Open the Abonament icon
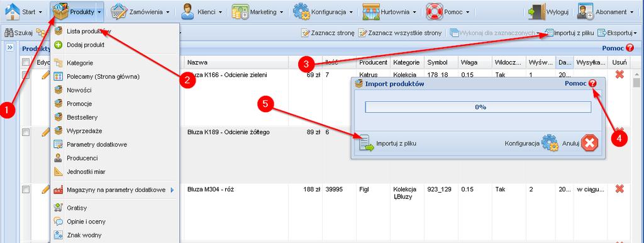Screen dimensions: 644x243 coord(585,12)
